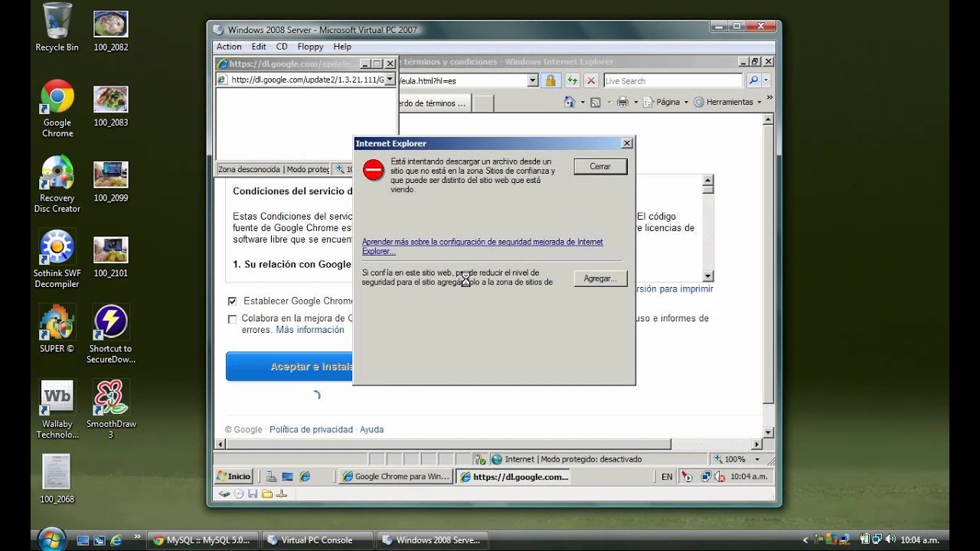Expand the Live Search options dropdown arrow
This screenshot has width=980, height=551.
coord(766,80)
